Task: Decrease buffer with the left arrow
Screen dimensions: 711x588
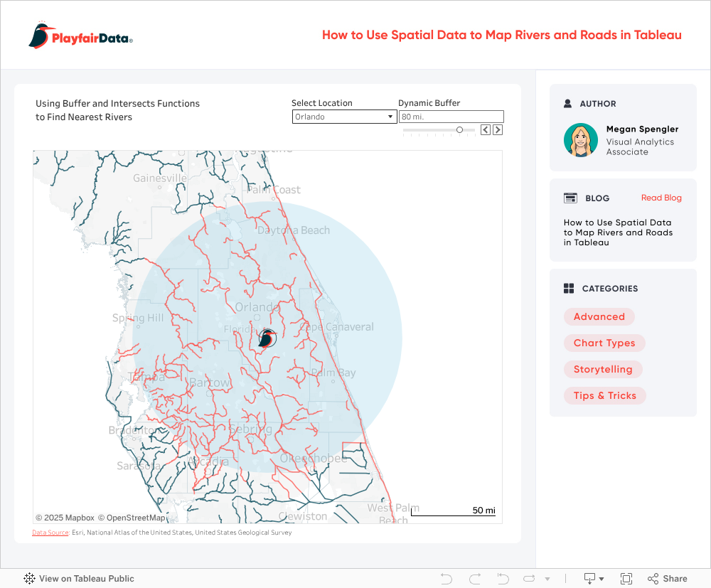Action: [486, 129]
